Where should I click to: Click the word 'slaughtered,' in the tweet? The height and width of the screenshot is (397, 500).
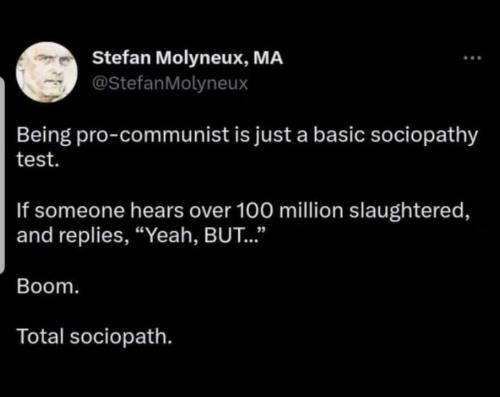409,211
